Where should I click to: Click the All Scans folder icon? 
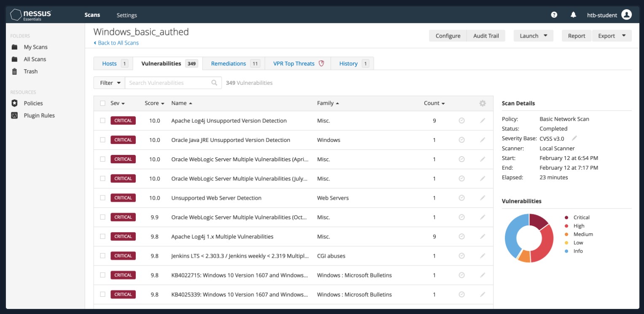pos(15,59)
